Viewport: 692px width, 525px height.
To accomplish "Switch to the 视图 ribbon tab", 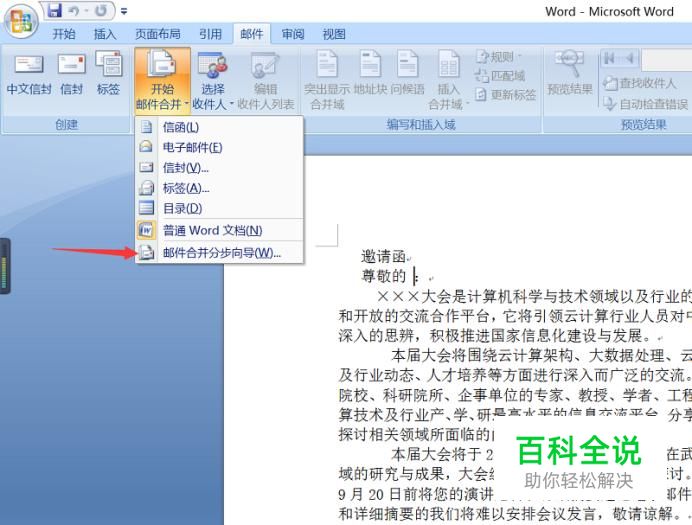I will pyautogui.click(x=334, y=34).
